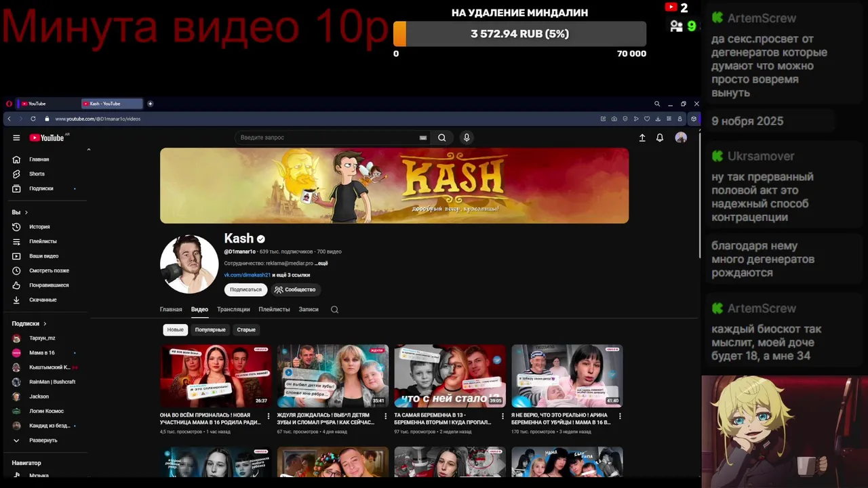The image size is (868, 488).
Task: Sort videos by Новые chip
Action: [176, 330]
